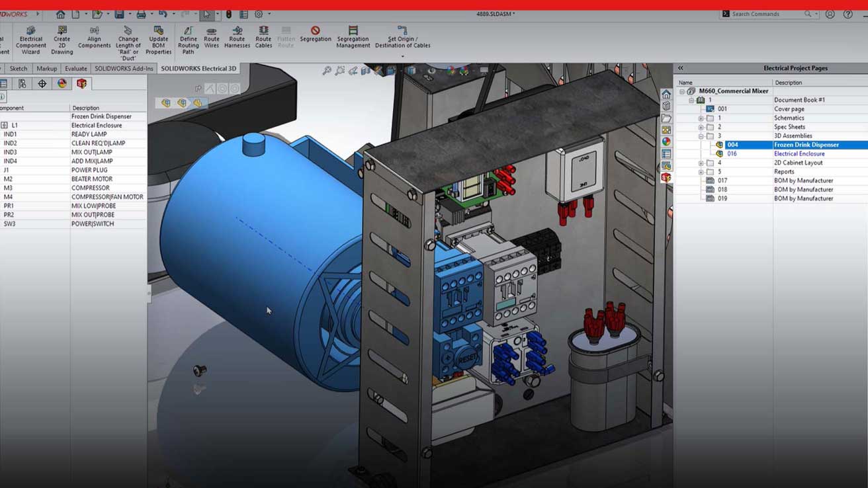Click the Select cursor tool
The height and width of the screenshot is (488, 868).
pyautogui.click(x=206, y=14)
